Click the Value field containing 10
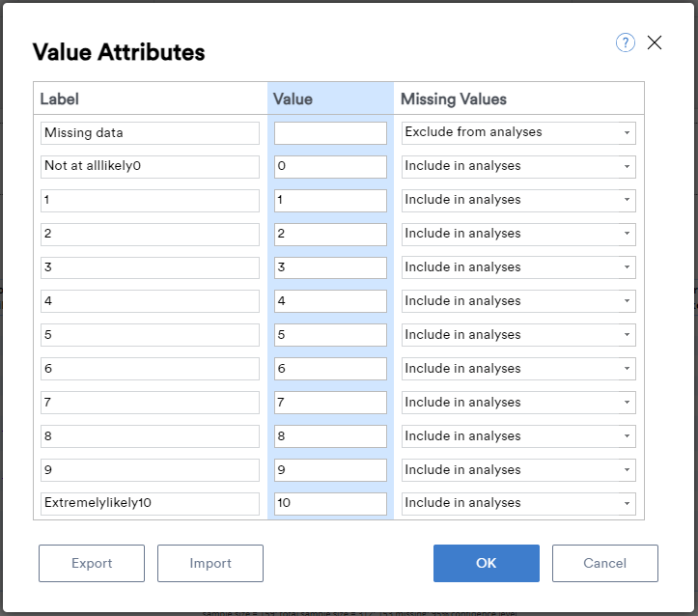The height and width of the screenshot is (616, 698). coord(330,503)
